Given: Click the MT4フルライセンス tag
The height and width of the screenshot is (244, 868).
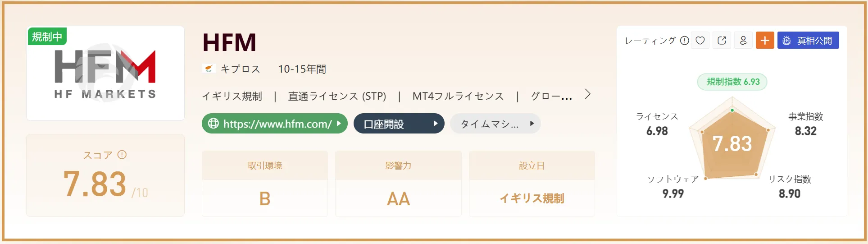Looking at the screenshot, I should pos(458,96).
